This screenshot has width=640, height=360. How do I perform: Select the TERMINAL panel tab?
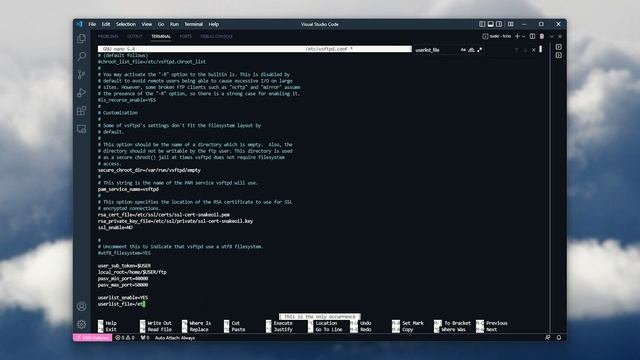coord(161,36)
